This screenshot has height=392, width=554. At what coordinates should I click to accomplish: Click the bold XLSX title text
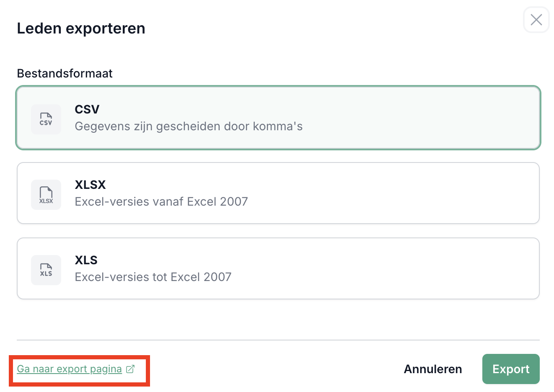click(x=90, y=185)
